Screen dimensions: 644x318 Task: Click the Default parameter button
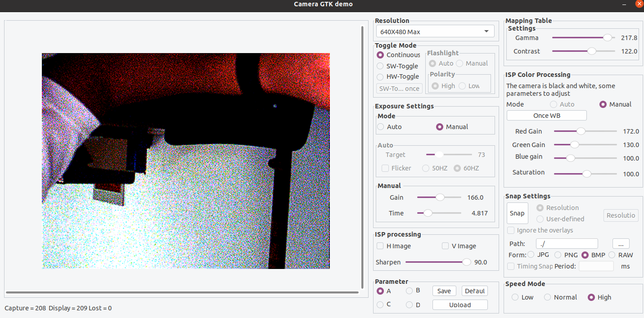click(x=475, y=291)
